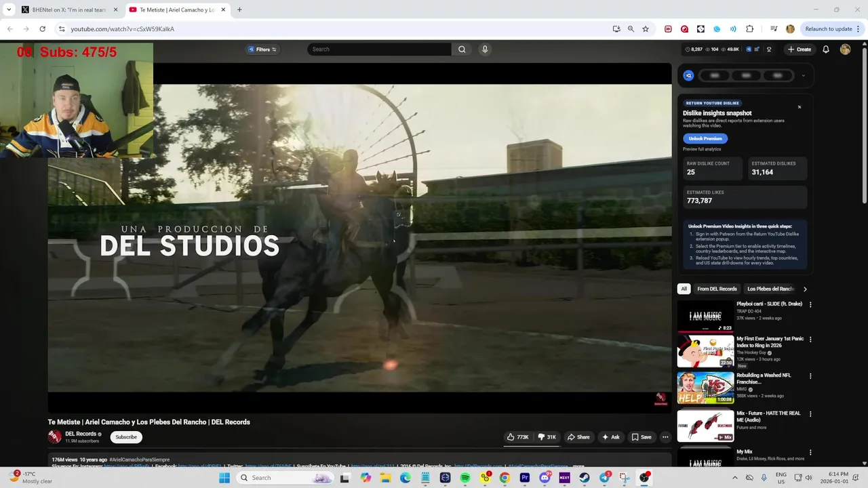
Task: Open options for My Mix
Action: pyautogui.click(x=810, y=452)
